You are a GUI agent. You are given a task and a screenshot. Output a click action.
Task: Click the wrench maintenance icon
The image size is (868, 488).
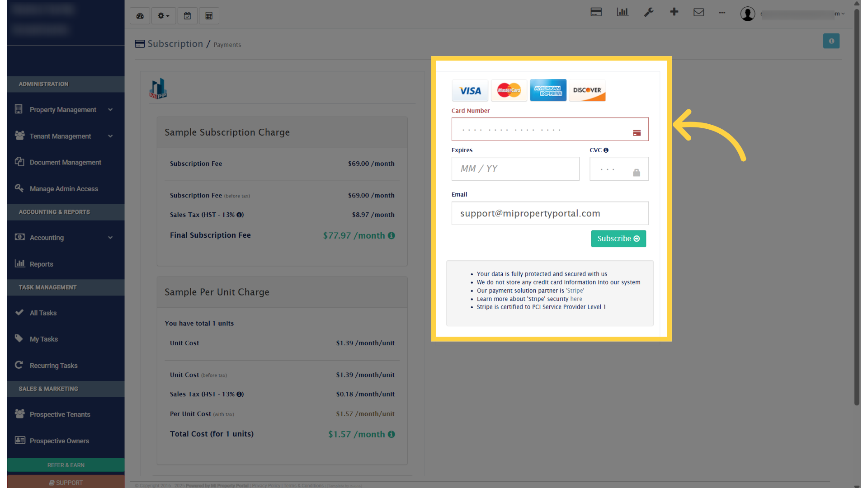[x=649, y=12]
